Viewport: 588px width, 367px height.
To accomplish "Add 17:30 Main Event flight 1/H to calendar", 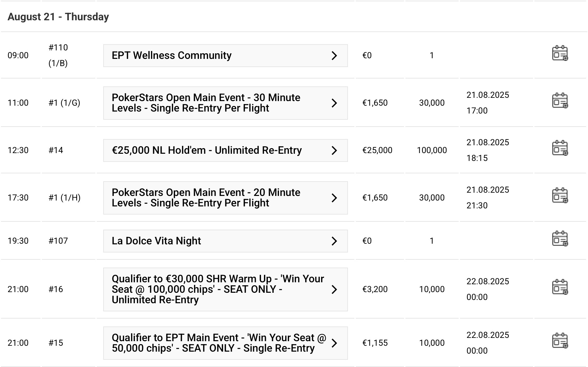I will tap(560, 196).
